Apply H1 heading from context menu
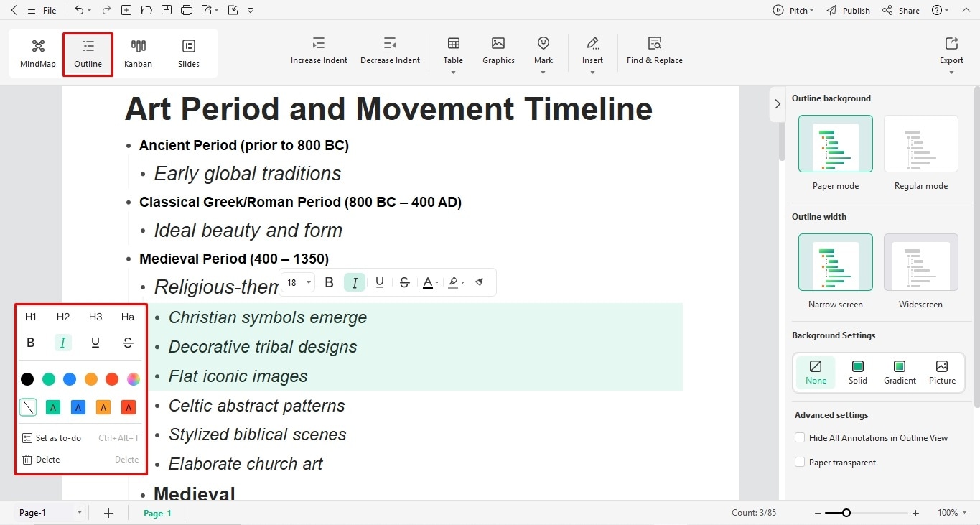This screenshot has height=525, width=980. [30, 317]
